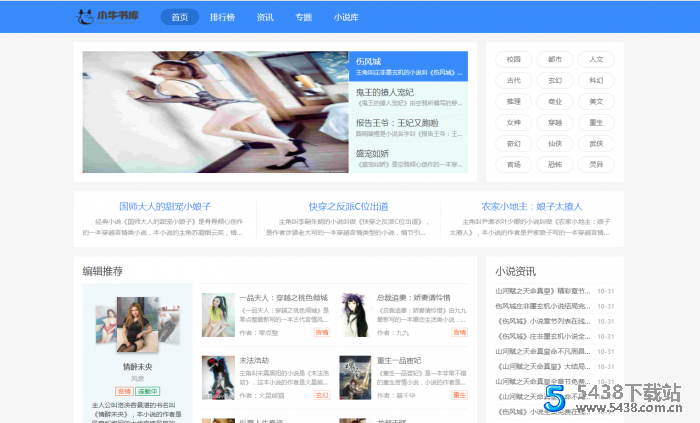
Task: Open 国师大人的甜宠小娘子 featured title
Action: [x=164, y=206]
